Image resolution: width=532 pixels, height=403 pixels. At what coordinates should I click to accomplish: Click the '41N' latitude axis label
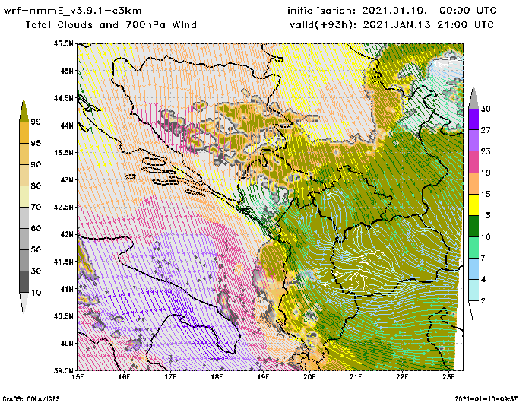pos(67,289)
